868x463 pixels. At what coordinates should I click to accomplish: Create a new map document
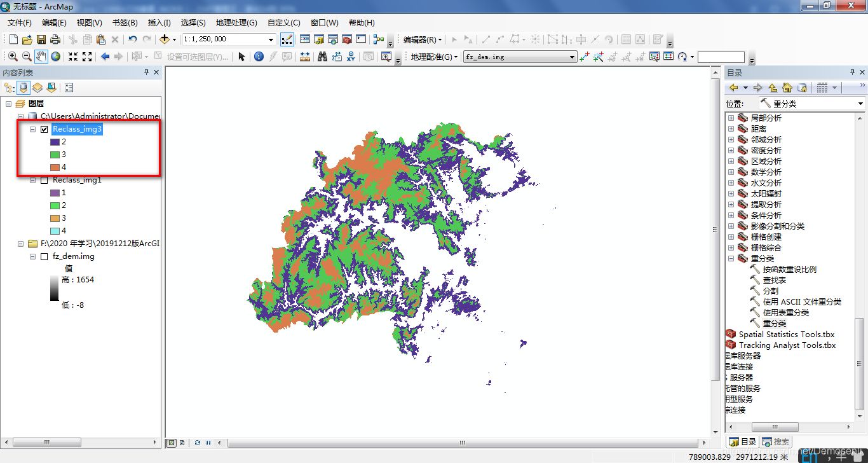[x=13, y=39]
